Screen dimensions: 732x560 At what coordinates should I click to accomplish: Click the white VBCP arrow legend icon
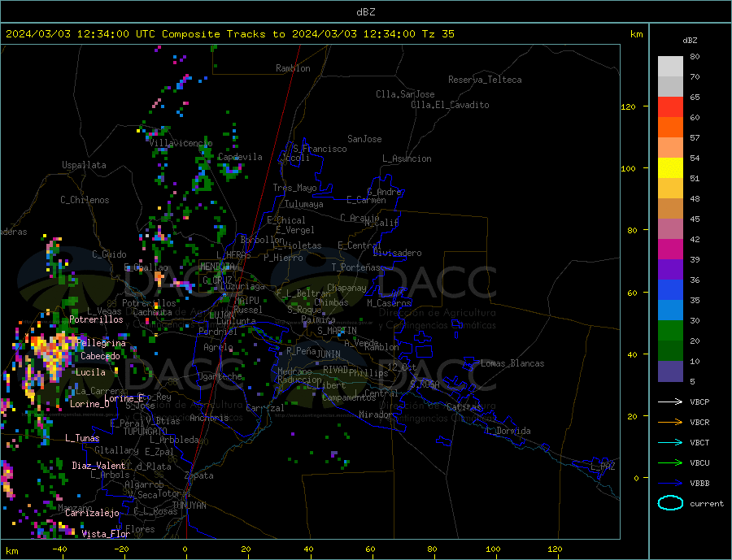tap(671, 402)
